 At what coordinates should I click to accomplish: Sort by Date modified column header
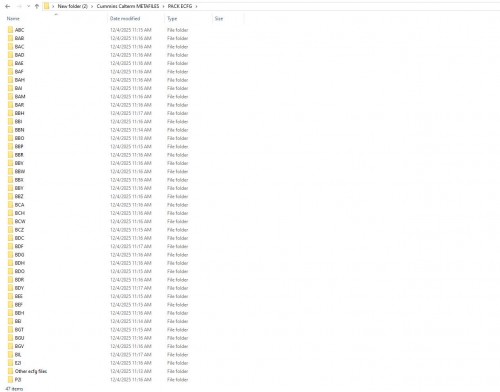tap(125, 19)
